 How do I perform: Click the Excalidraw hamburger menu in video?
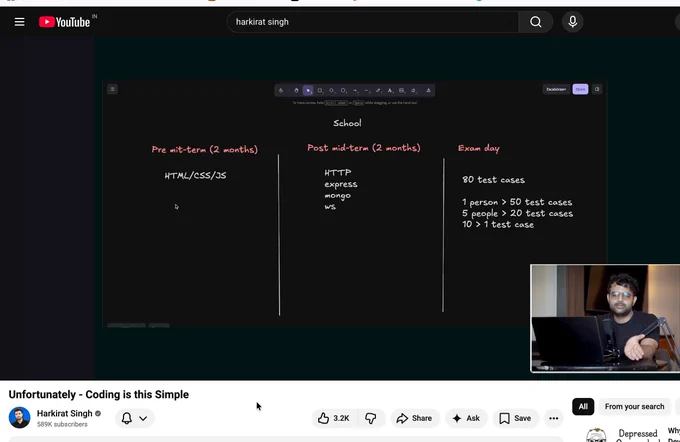pyautogui.click(x=112, y=89)
